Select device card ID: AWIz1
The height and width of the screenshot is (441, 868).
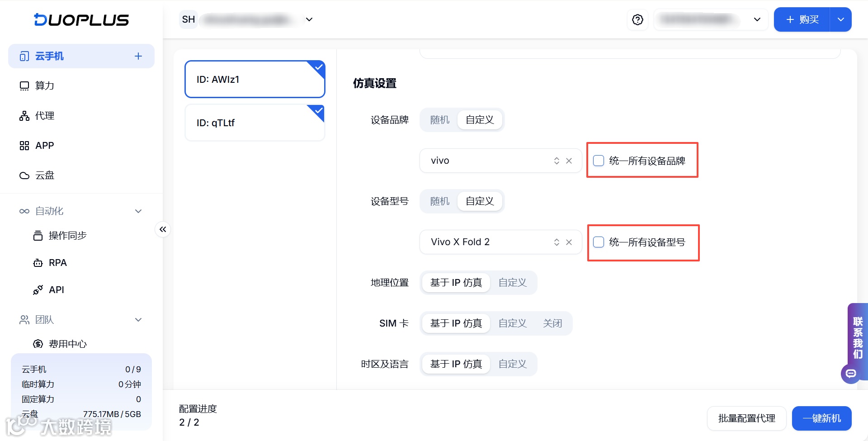tap(255, 79)
